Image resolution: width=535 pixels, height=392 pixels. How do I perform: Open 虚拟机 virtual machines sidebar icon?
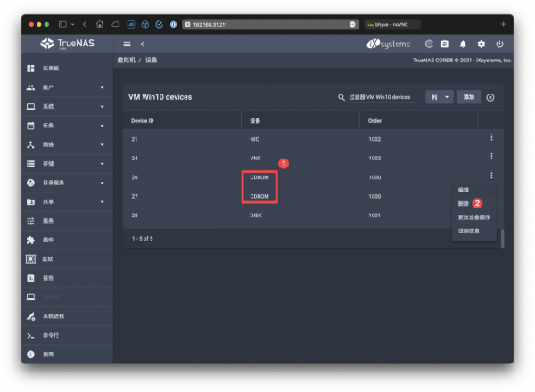tap(30, 298)
